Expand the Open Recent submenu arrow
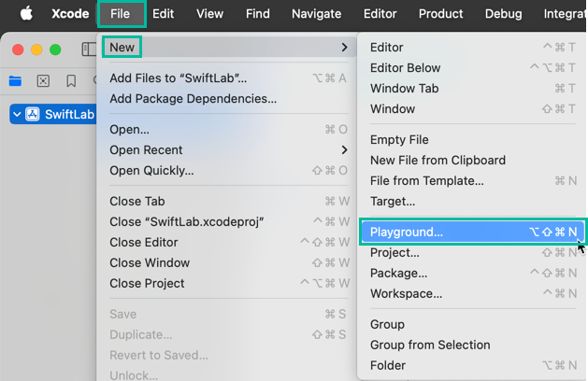The image size is (588, 381). coord(344,150)
